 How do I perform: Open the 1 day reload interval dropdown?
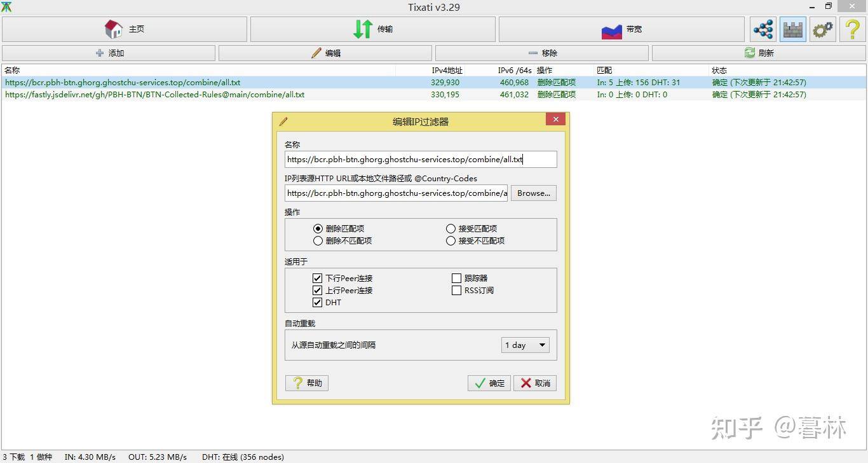[x=526, y=345]
